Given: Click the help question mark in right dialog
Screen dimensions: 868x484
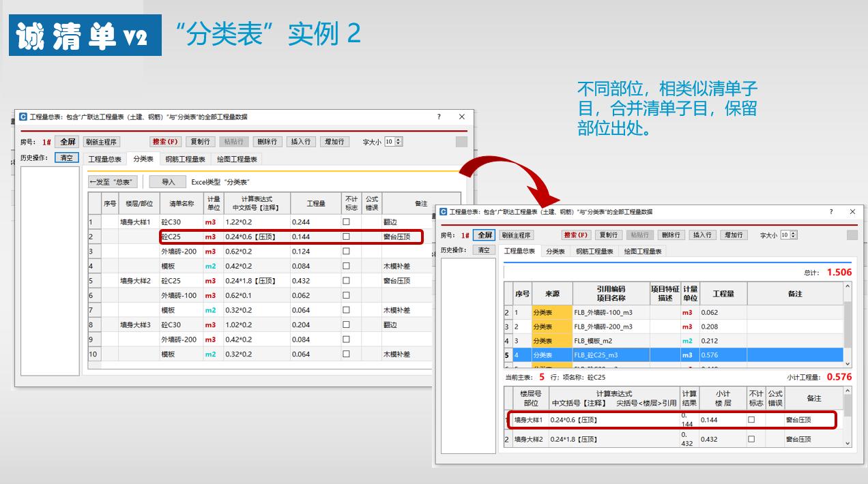Looking at the screenshot, I should [x=830, y=212].
